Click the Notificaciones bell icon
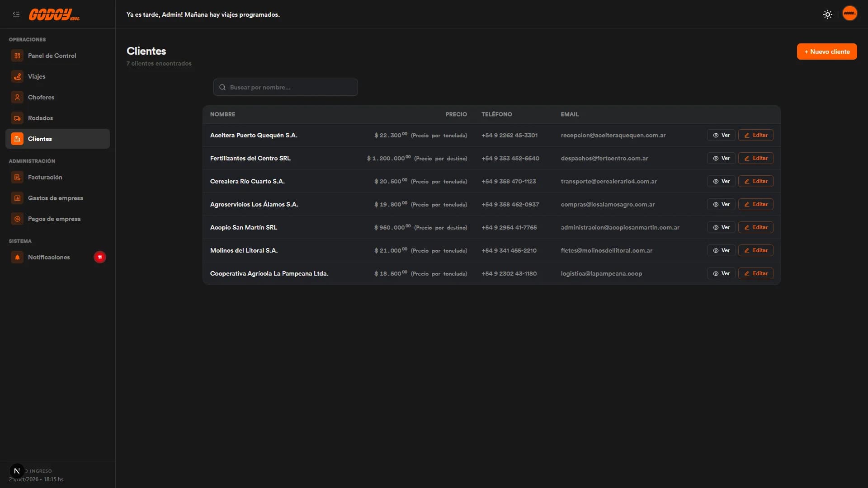The height and width of the screenshot is (488, 868). click(x=17, y=257)
